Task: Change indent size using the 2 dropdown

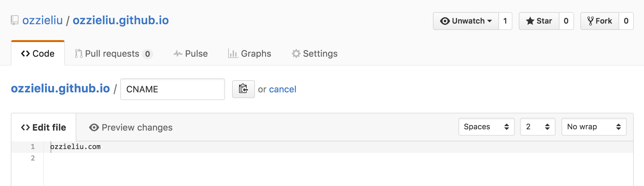Action: [537, 127]
